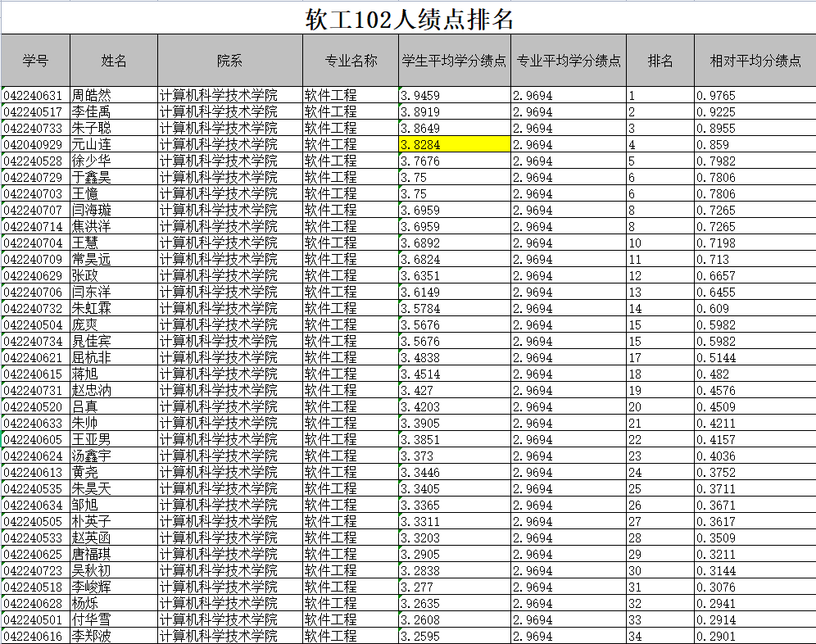Select the name cell 黄尧
Screen dimensions: 816x644
(113, 472)
